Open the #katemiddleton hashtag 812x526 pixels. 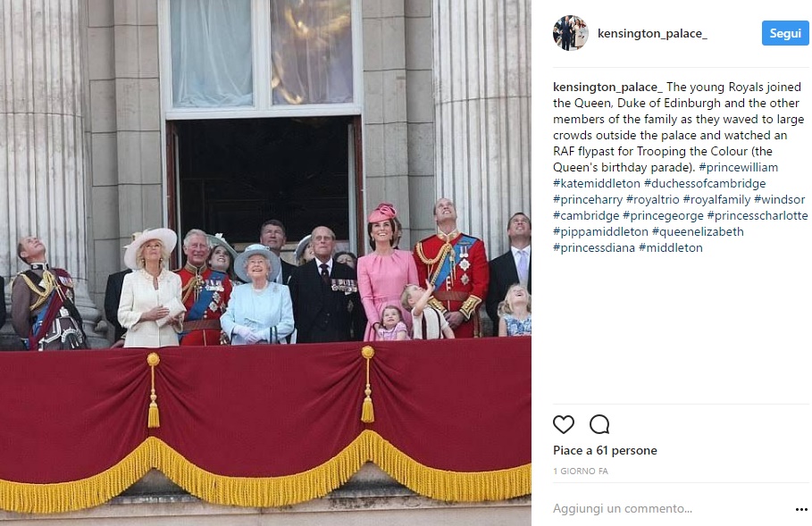[x=597, y=183]
